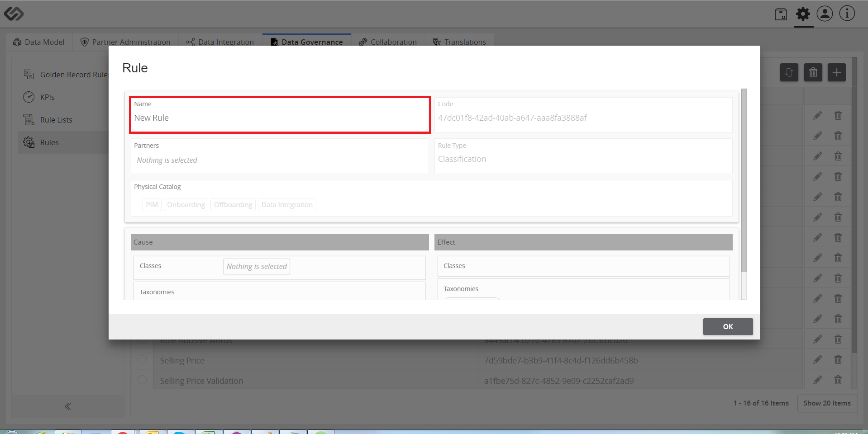
Task: Click the Effect section header
Action: click(x=583, y=242)
